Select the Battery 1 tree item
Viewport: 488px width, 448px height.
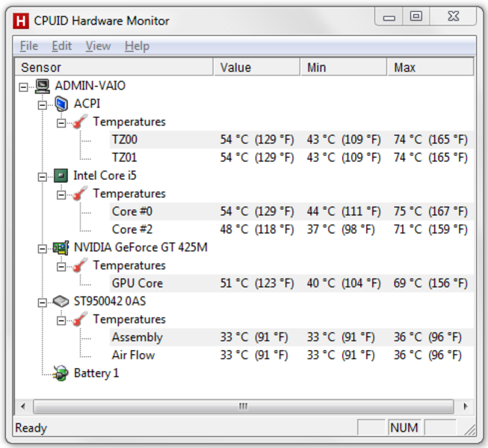[96, 373]
